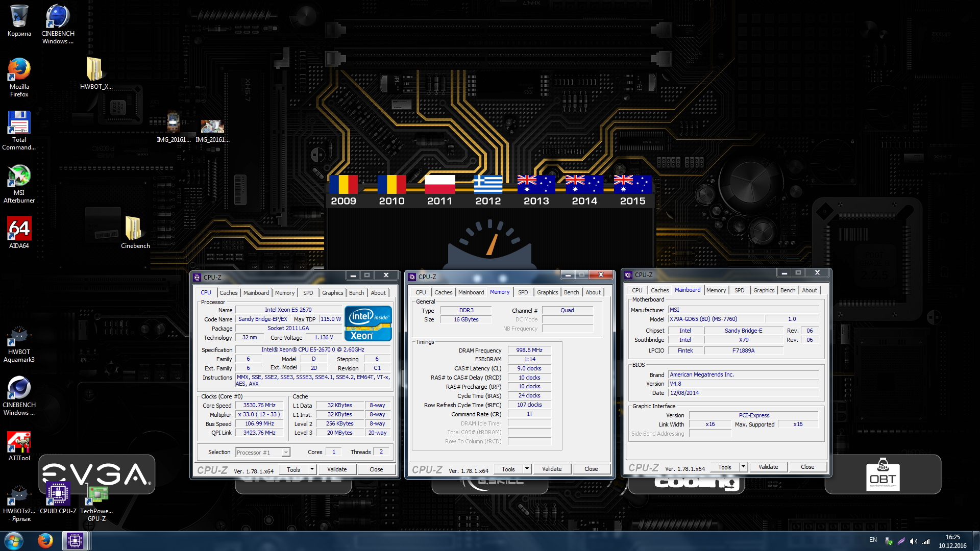Viewport: 980px width, 551px height.
Task: Click the Intel Xeon logo in CPU-Z
Action: pos(368,323)
